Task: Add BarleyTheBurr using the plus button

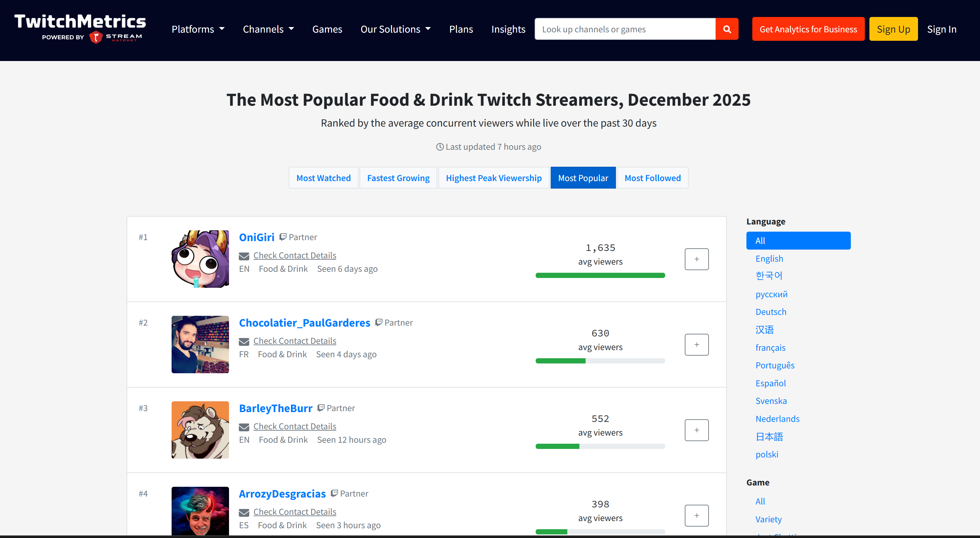Action: (697, 430)
